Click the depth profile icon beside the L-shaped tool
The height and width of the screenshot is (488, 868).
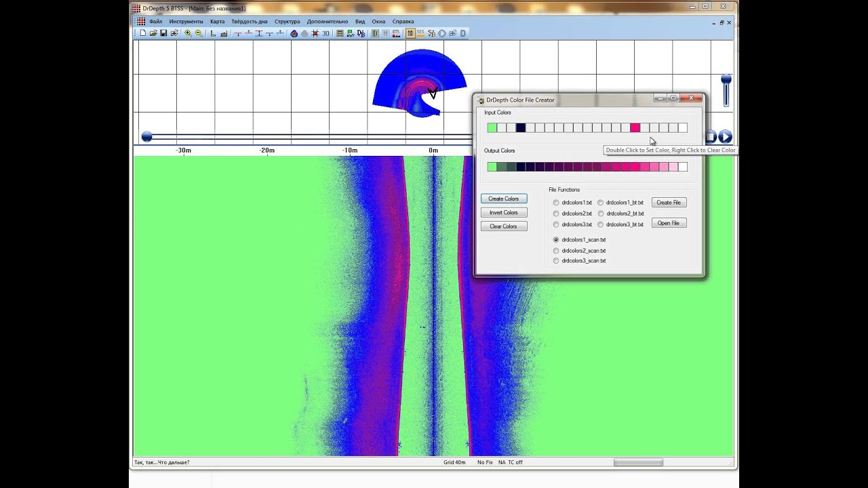224,33
